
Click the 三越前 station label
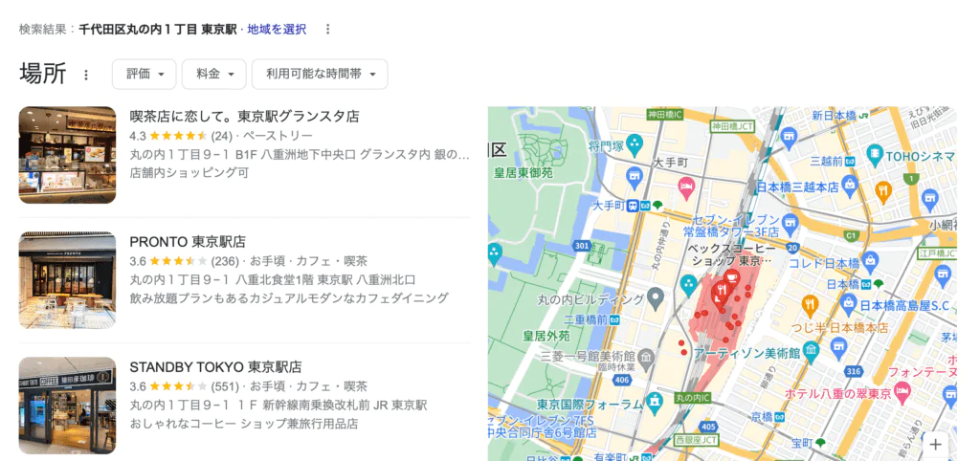click(832, 162)
